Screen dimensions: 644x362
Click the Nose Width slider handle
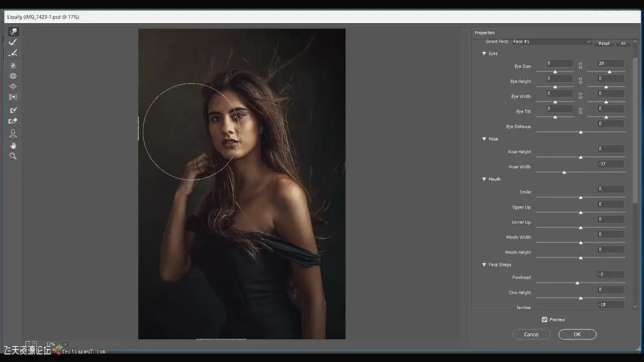click(564, 172)
